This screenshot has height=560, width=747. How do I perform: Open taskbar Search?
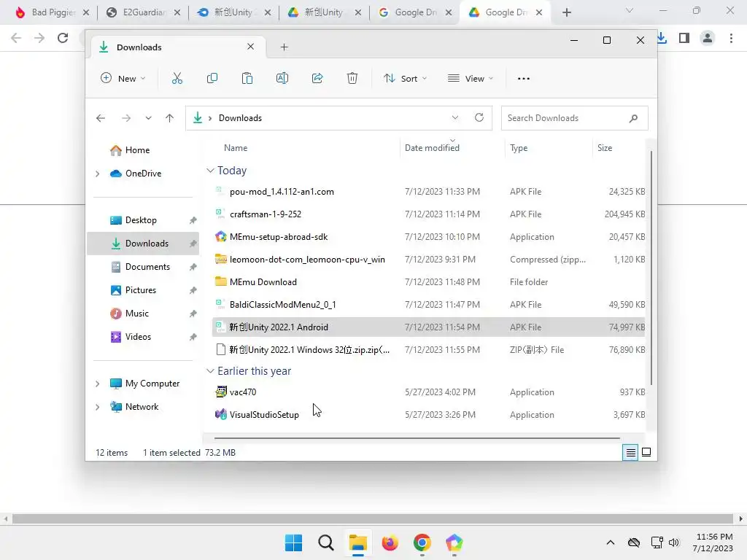(x=326, y=542)
